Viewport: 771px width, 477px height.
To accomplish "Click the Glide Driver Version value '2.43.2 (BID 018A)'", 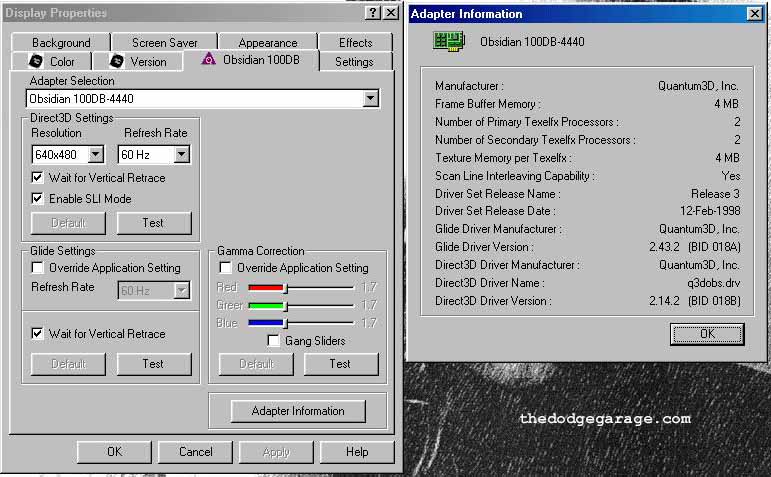I will click(695, 247).
